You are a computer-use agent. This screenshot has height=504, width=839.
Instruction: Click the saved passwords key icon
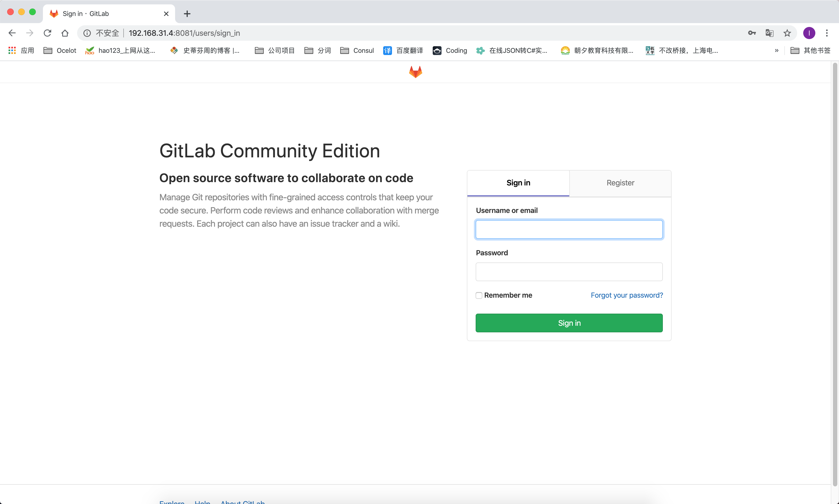(x=752, y=33)
